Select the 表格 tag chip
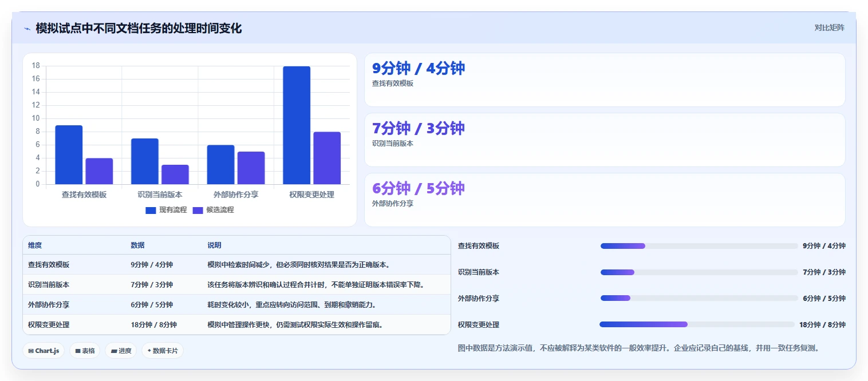The image size is (868, 381). click(x=85, y=351)
